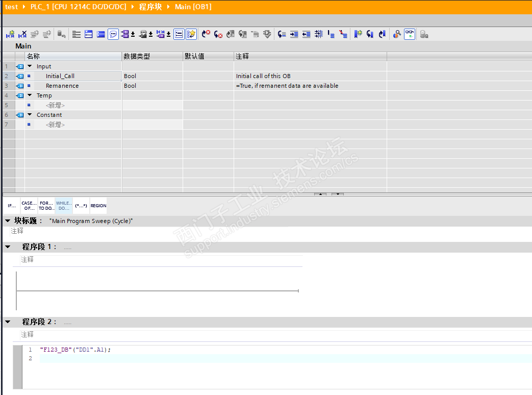Open the dropdown beside absolute/symbolic operands icon

[x=168, y=34]
